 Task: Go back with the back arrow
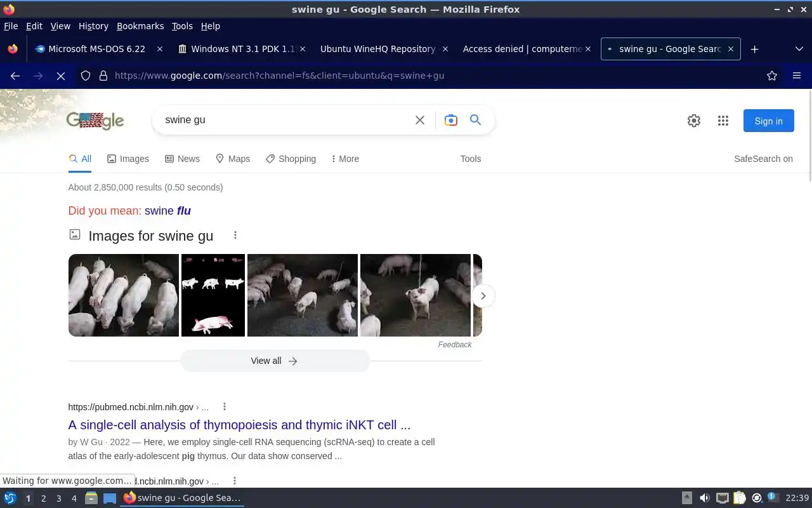pos(15,76)
